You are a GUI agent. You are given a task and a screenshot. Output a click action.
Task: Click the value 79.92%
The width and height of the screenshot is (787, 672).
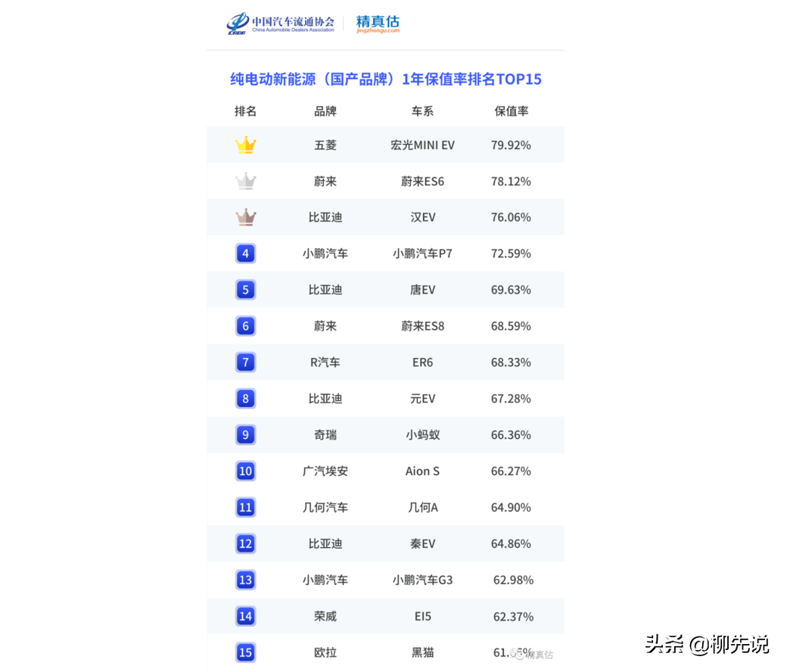(511, 145)
